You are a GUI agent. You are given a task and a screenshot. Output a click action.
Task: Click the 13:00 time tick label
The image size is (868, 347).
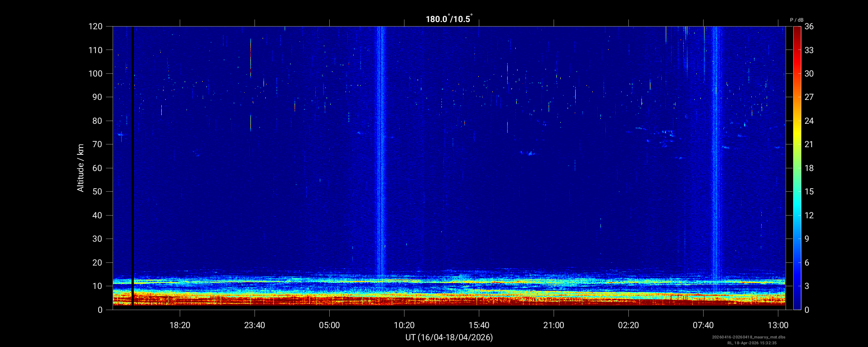[778, 325]
